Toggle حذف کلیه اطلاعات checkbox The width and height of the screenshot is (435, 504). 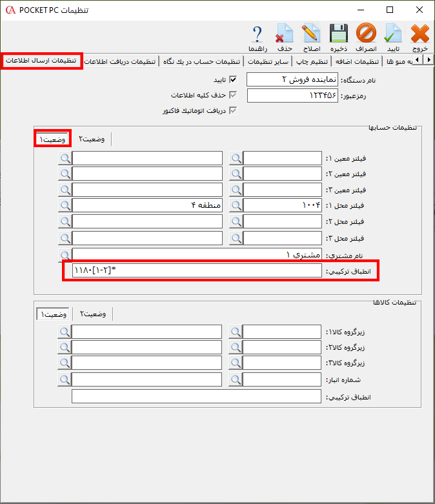(x=233, y=96)
